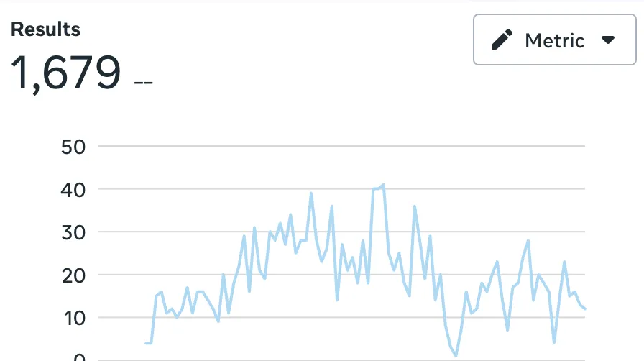644x361 pixels.
Task: Click the 10 label on y-axis
Action: (x=74, y=319)
